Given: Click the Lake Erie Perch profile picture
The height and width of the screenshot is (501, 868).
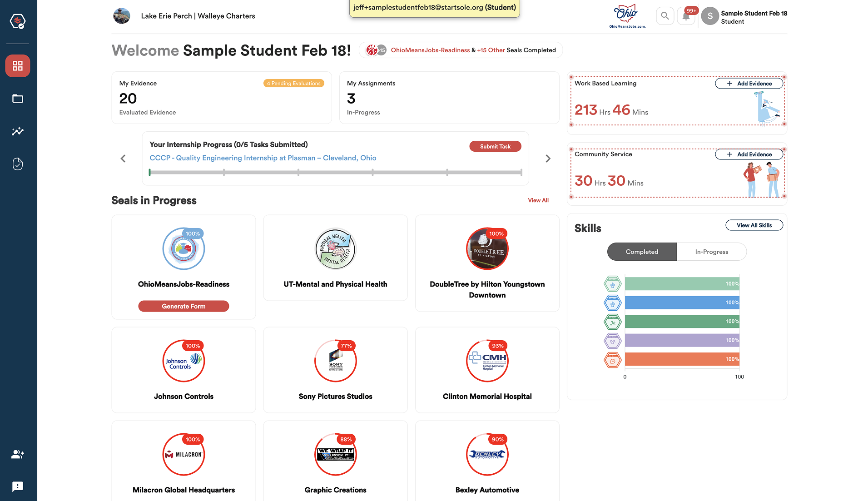Looking at the screenshot, I should 122,16.
